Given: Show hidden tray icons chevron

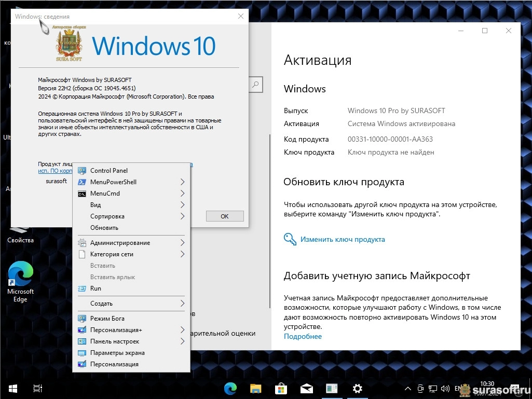Looking at the screenshot, I should tap(408, 389).
